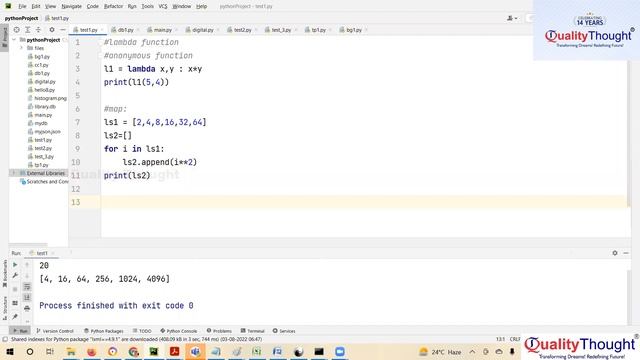Open the user account icon in top toolbar

click(x=511, y=18)
